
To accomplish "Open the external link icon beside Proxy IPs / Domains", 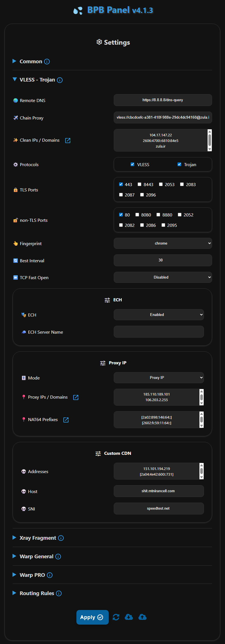I will tap(76, 397).
